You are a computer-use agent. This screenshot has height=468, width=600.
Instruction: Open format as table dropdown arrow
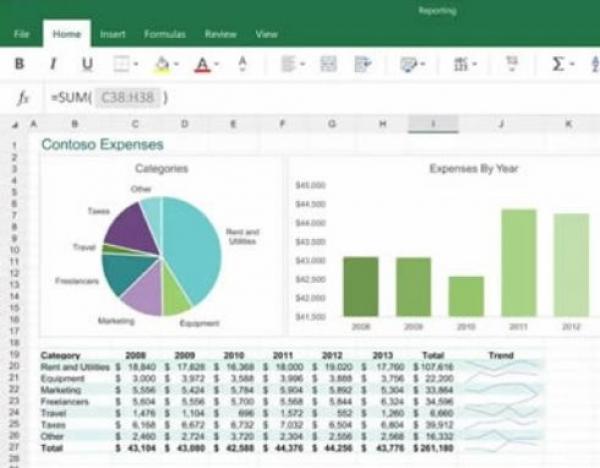423,64
